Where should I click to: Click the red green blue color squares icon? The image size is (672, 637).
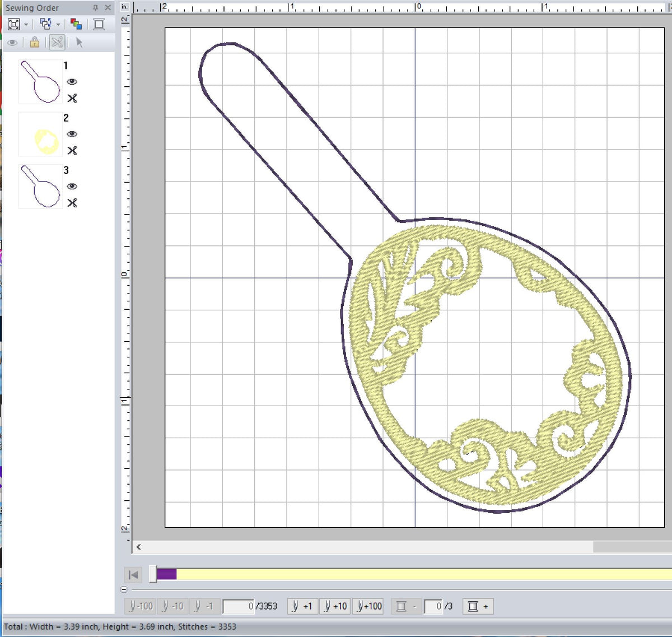click(76, 24)
